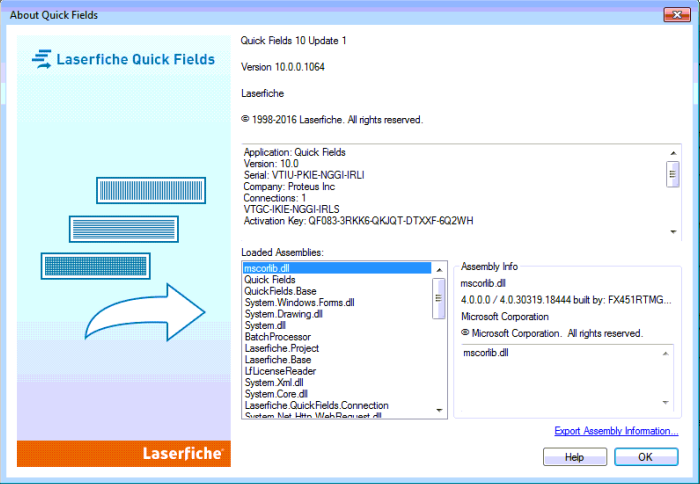Viewport: 700px width, 484px height.
Task: Click the Company: Proteus Inc line
Action: tap(289, 187)
